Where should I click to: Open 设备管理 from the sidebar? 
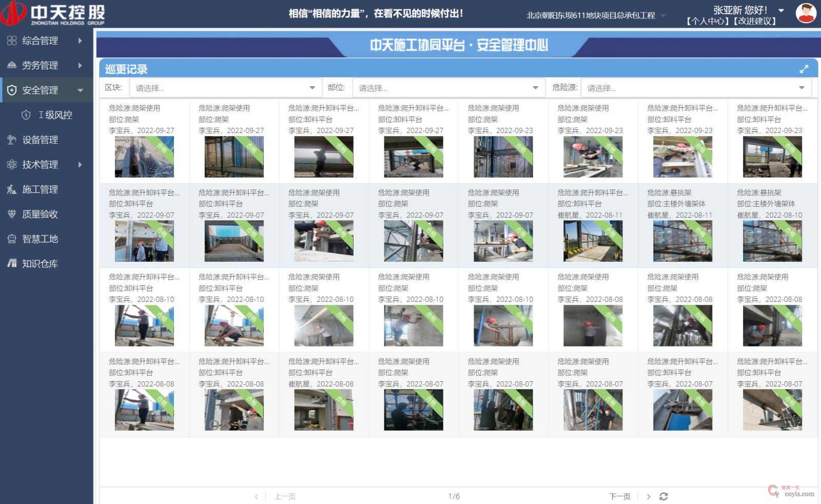[11, 140]
